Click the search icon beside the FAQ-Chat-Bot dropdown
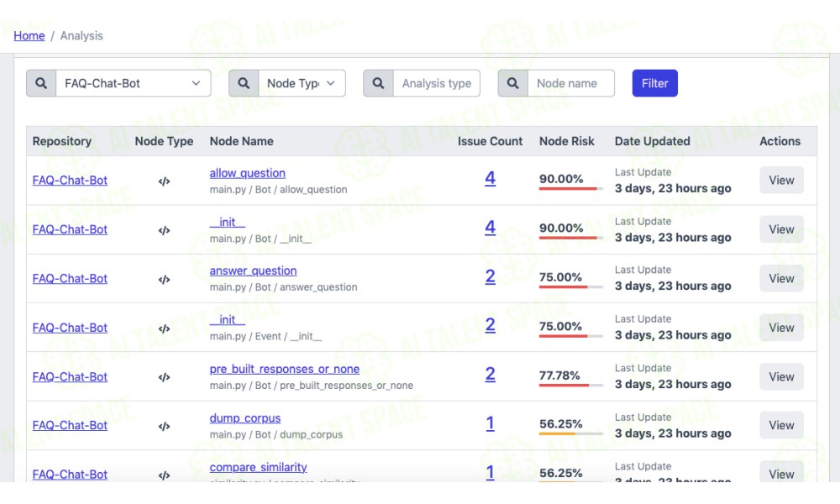 click(41, 83)
